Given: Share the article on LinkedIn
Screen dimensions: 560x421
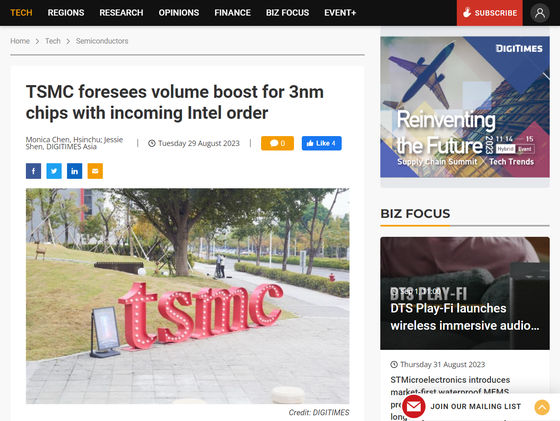Looking at the screenshot, I should [74, 171].
